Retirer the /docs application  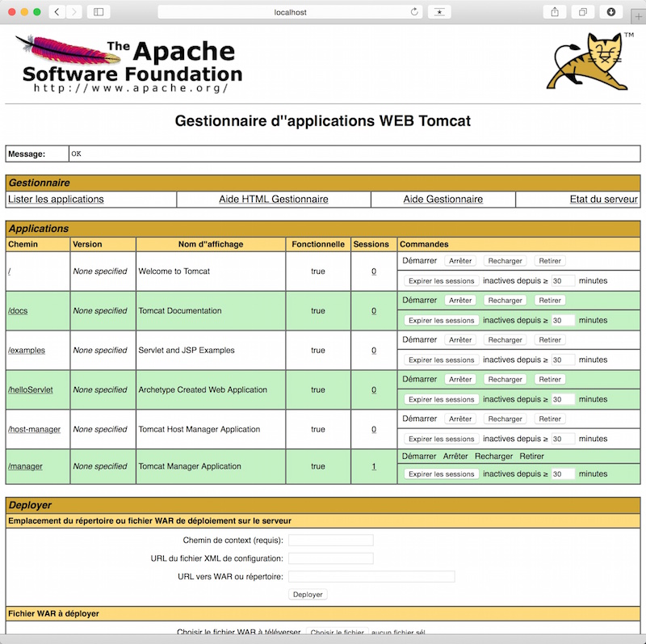(550, 301)
